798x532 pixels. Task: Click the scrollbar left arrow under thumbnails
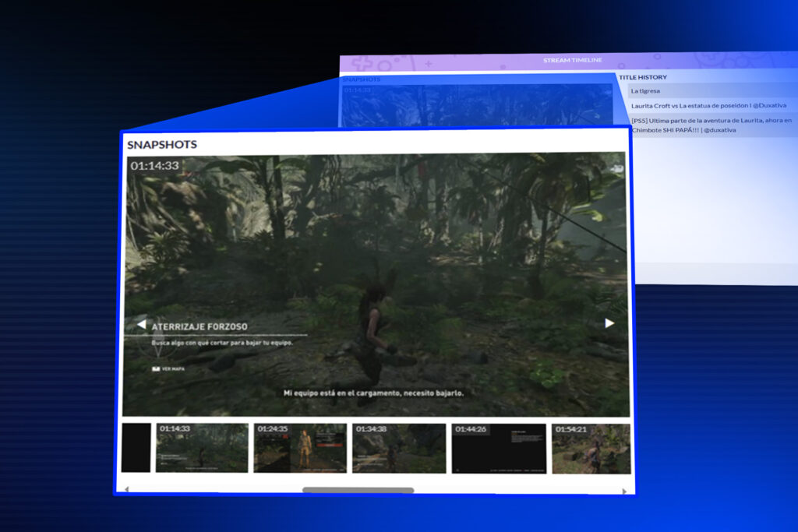[x=127, y=489]
